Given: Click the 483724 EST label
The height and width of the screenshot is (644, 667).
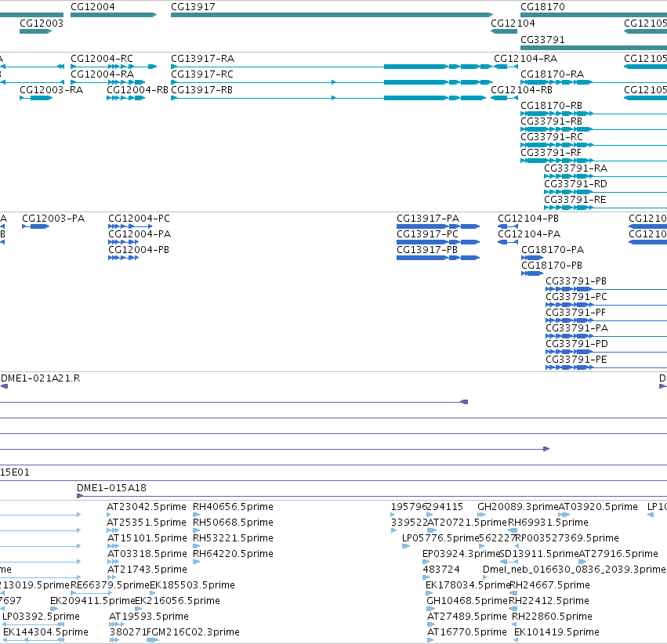Looking at the screenshot, I should pos(441,570).
